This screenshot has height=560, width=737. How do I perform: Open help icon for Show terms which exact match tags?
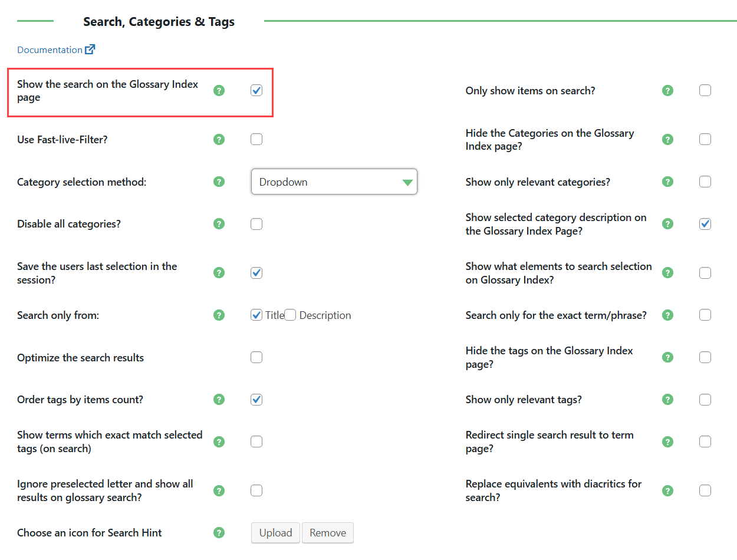click(219, 442)
